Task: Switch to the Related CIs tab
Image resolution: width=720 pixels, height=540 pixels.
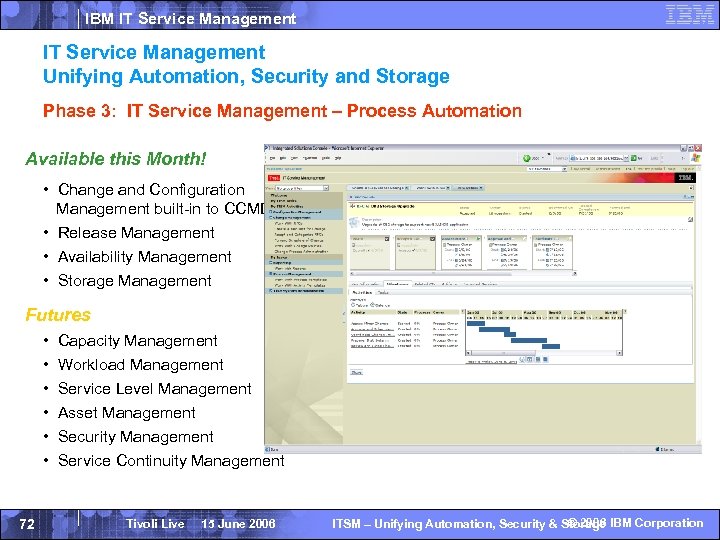Action: click(x=424, y=284)
